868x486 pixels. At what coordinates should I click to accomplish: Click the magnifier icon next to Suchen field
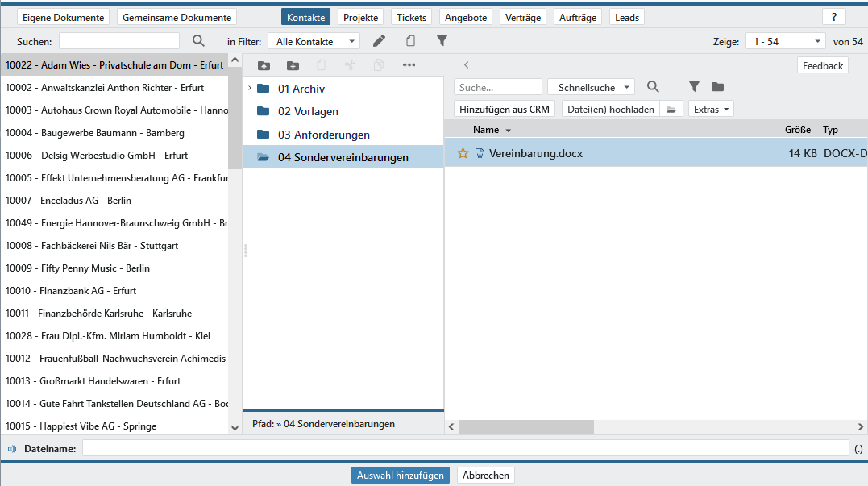click(198, 41)
